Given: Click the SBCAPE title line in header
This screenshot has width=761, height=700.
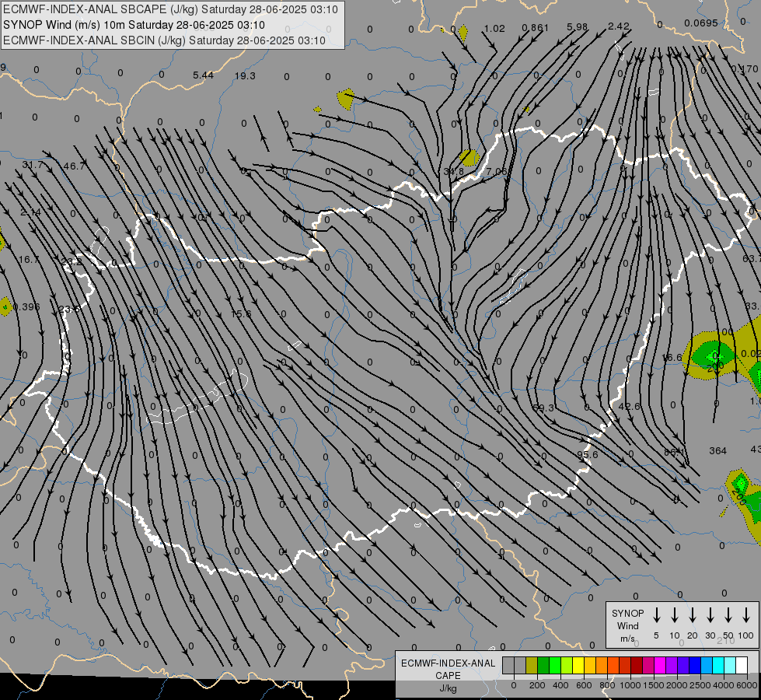Looking at the screenshot, I should tap(170, 9).
